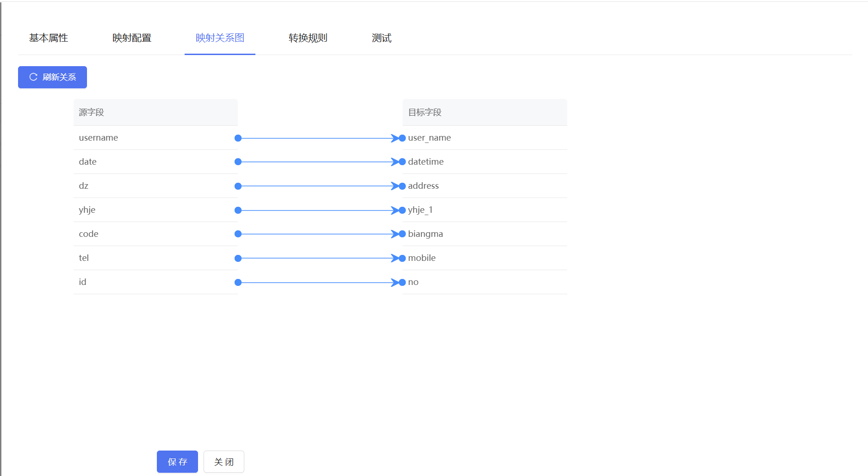Select the arrow endpoint at no field

pos(402,283)
